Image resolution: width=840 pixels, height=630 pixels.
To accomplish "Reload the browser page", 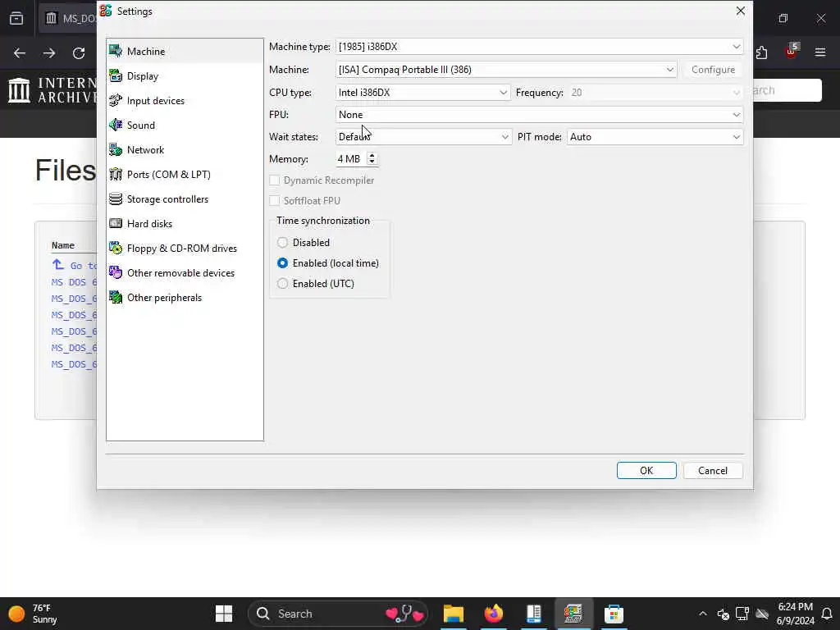I will point(79,52).
